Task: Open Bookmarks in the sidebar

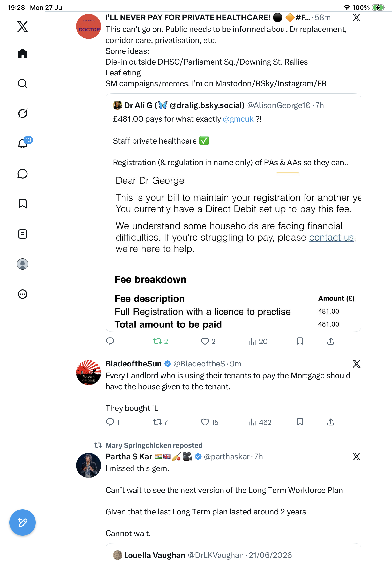Action: pos(23,204)
